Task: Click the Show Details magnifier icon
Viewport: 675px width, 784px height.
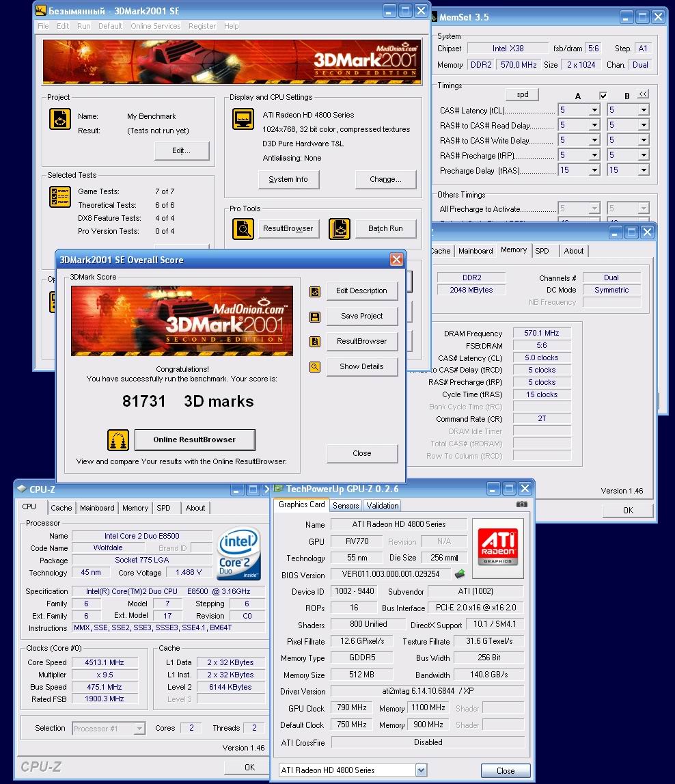Action: [x=315, y=367]
